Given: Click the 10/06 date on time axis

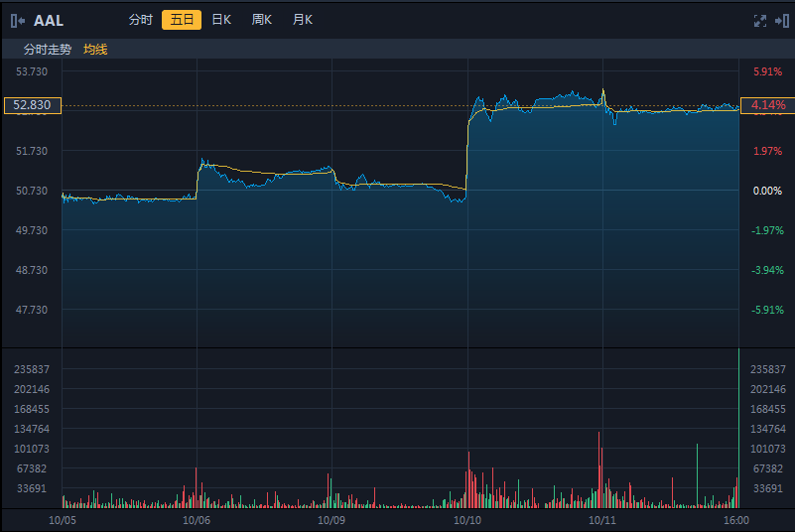Looking at the screenshot, I should point(197,519).
